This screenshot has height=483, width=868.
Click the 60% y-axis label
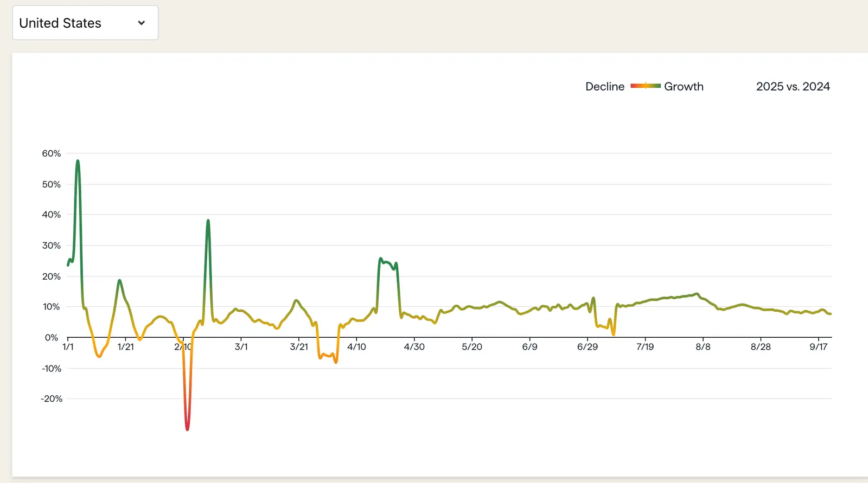pos(52,153)
